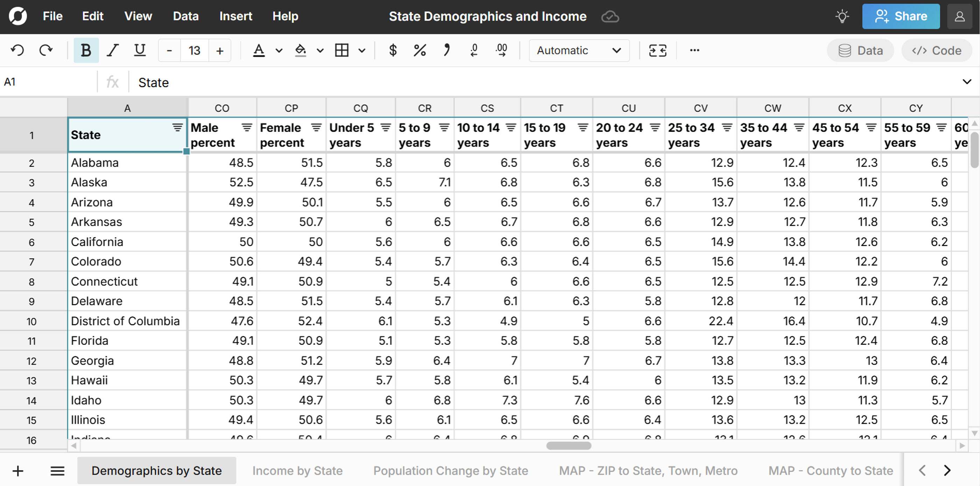Open the Insert menu
Viewport: 980px width, 486px height.
click(236, 16)
